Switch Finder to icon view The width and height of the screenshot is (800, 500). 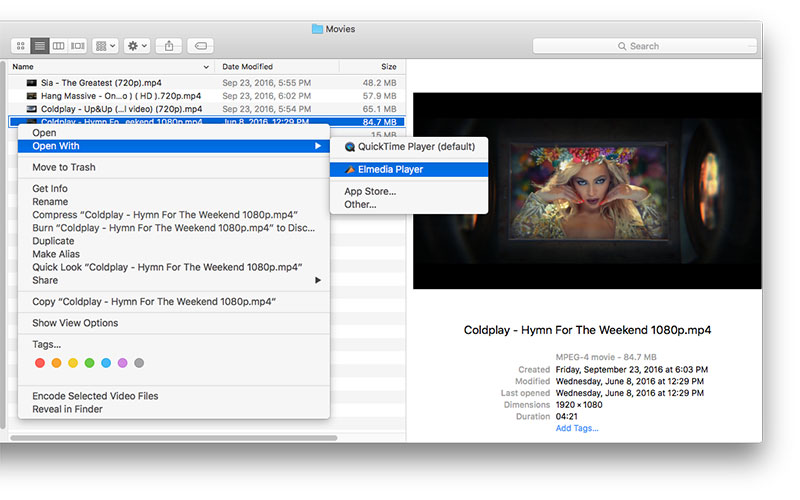point(21,46)
